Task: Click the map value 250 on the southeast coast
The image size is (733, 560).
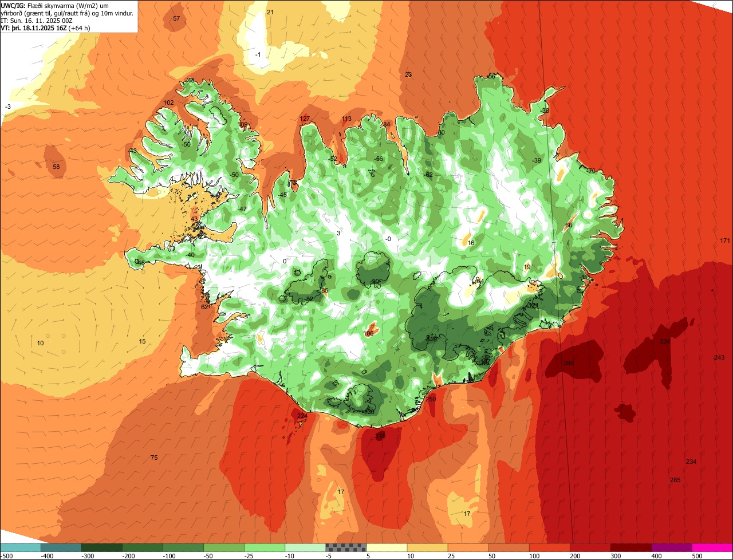Action: pos(431,399)
